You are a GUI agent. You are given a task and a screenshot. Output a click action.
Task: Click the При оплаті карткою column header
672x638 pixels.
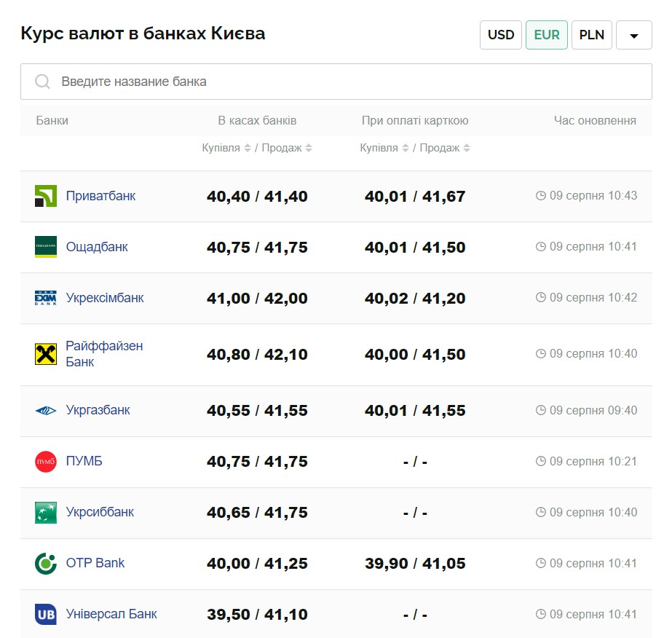(x=415, y=120)
